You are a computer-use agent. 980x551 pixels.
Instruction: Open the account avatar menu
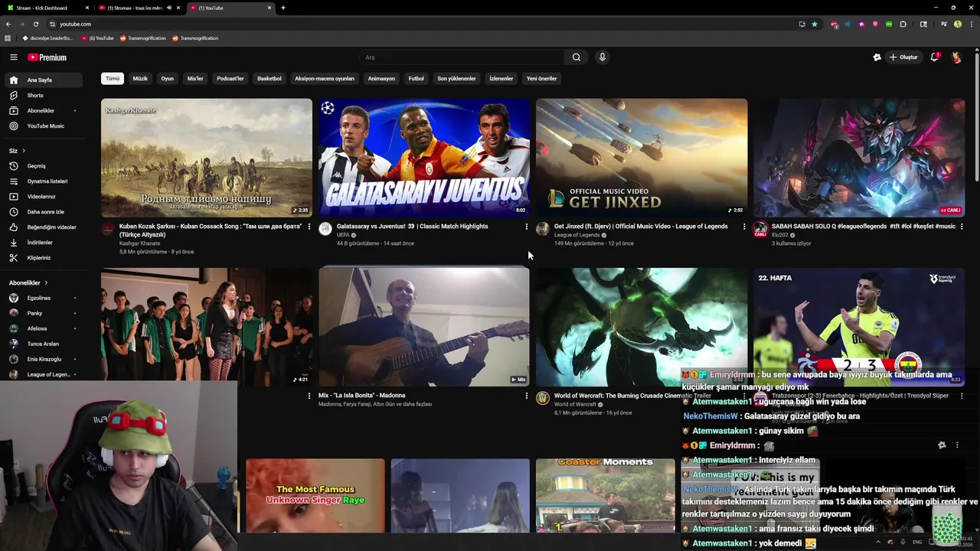[956, 57]
